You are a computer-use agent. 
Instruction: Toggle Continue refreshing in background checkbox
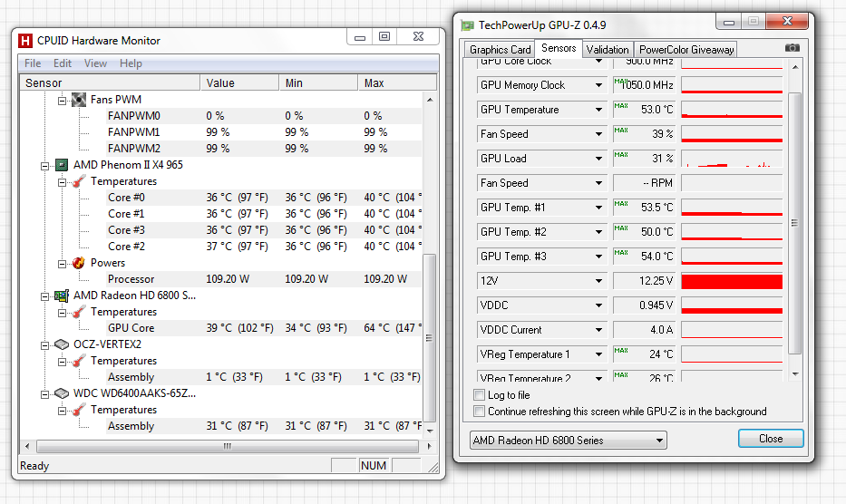pos(479,412)
